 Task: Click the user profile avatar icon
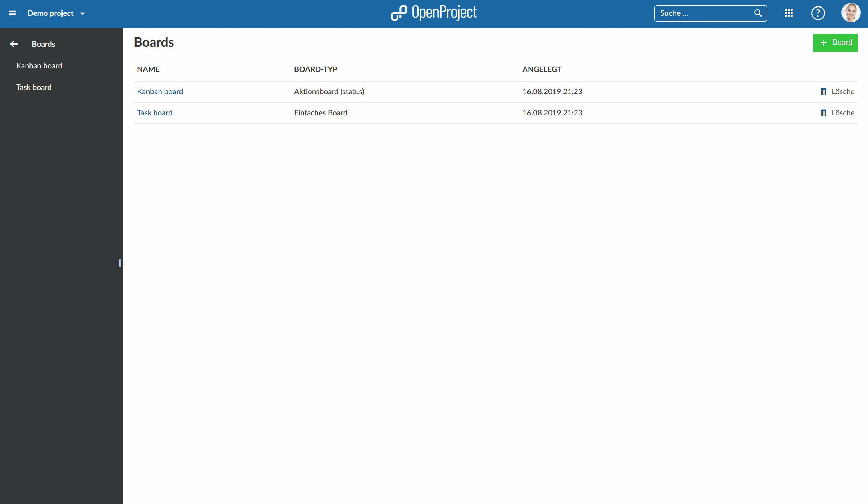click(x=851, y=13)
